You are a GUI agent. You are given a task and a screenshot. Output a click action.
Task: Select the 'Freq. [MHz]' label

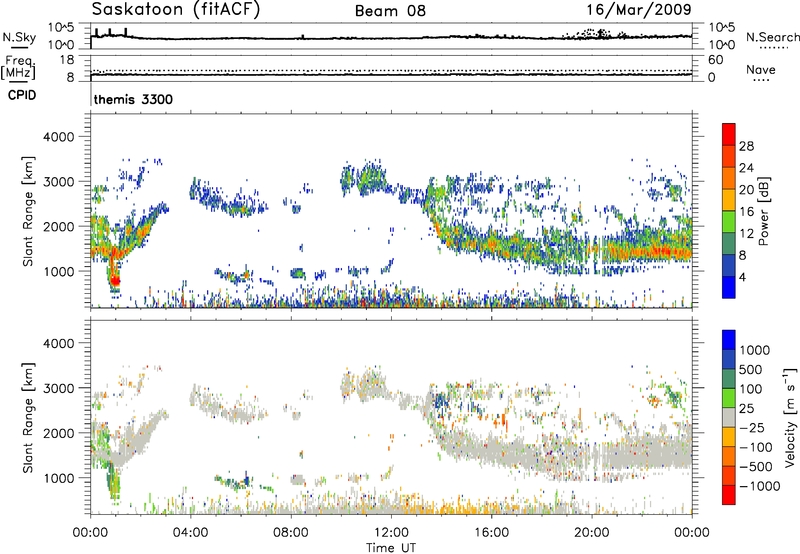coord(19,67)
